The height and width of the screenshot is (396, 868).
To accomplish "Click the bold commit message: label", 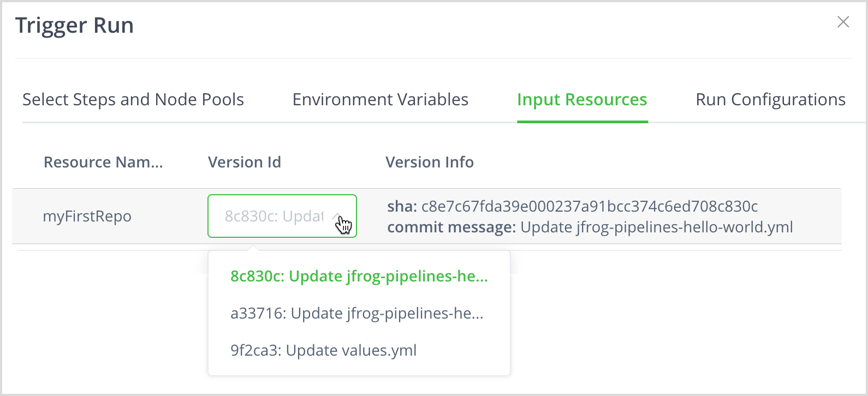I will [451, 227].
